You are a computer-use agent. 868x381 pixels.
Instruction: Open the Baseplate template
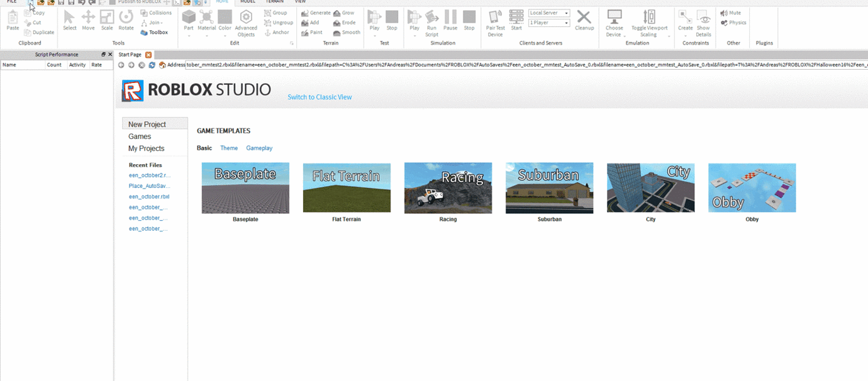(x=245, y=188)
